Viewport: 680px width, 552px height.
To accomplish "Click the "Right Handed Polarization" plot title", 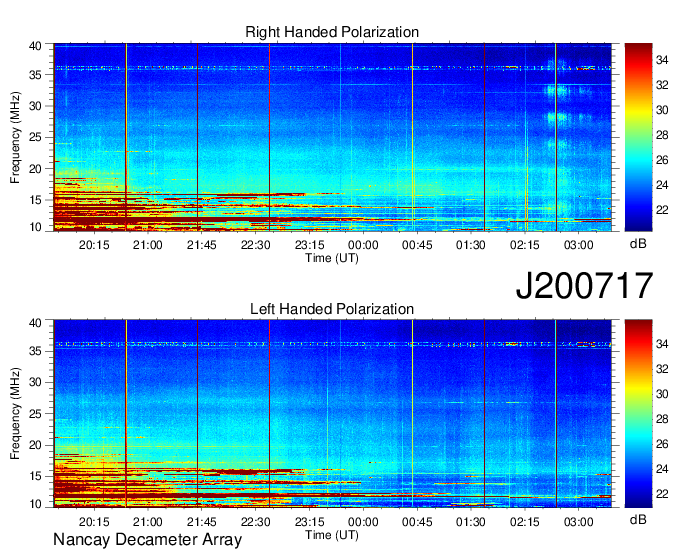I will [332, 32].
